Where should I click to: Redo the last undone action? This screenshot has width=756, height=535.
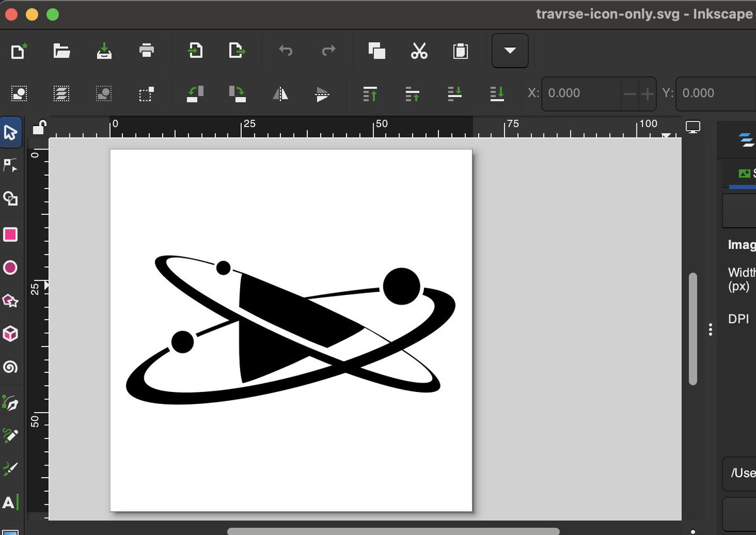coord(328,50)
